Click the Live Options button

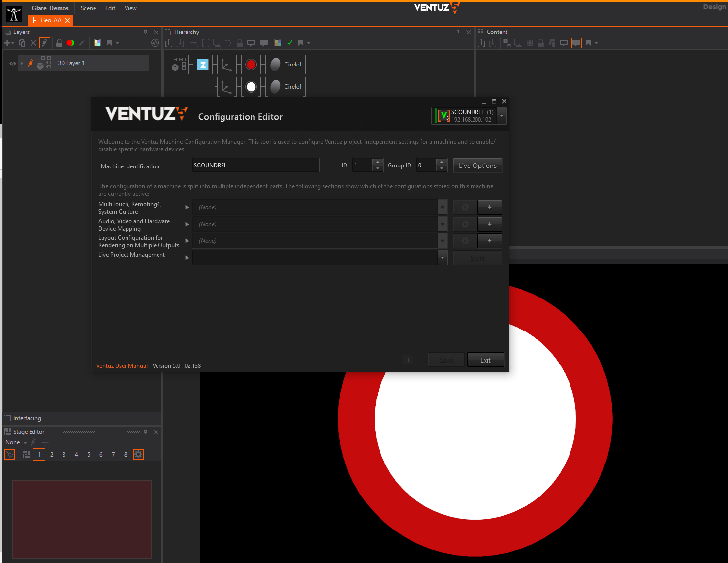point(477,166)
